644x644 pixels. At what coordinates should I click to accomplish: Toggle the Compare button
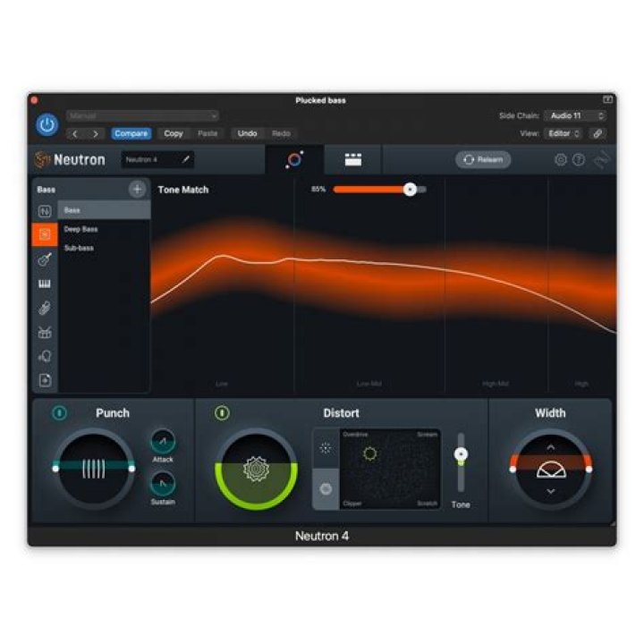tap(131, 133)
